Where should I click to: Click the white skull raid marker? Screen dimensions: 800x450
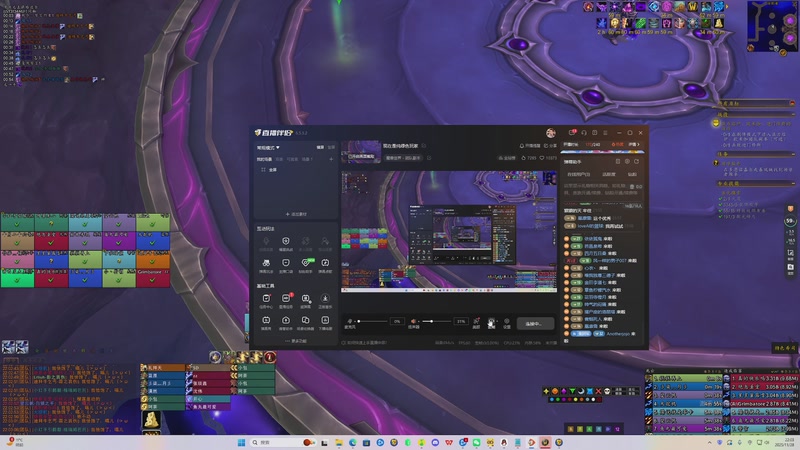click(x=607, y=391)
